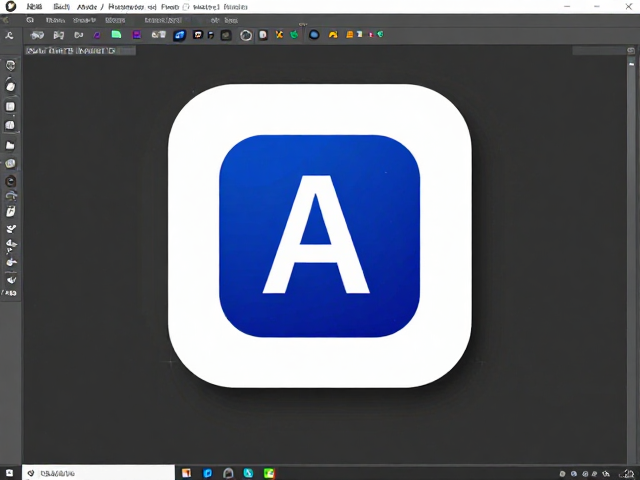Open the first menu in the title bar
The width and height of the screenshot is (640, 480).
pyautogui.click(x=34, y=7)
